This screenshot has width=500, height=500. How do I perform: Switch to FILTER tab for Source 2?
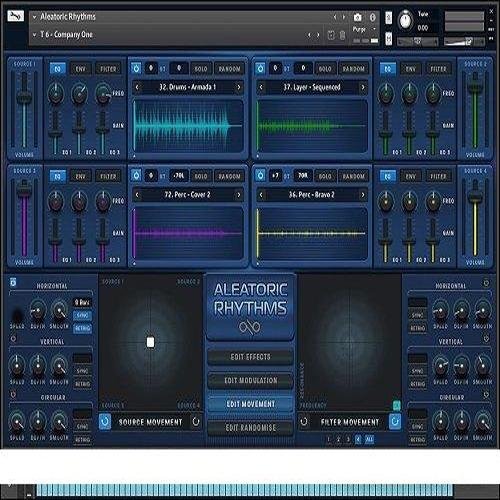click(x=438, y=69)
